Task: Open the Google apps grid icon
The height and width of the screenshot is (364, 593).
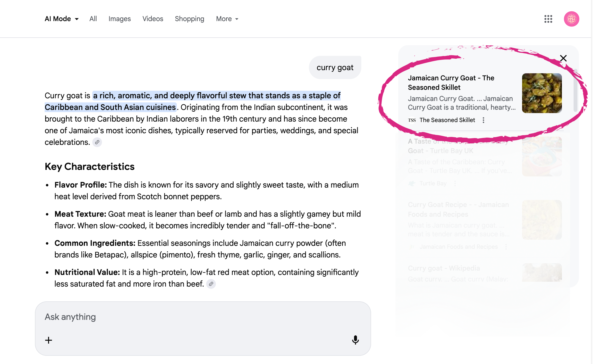Action: tap(548, 19)
